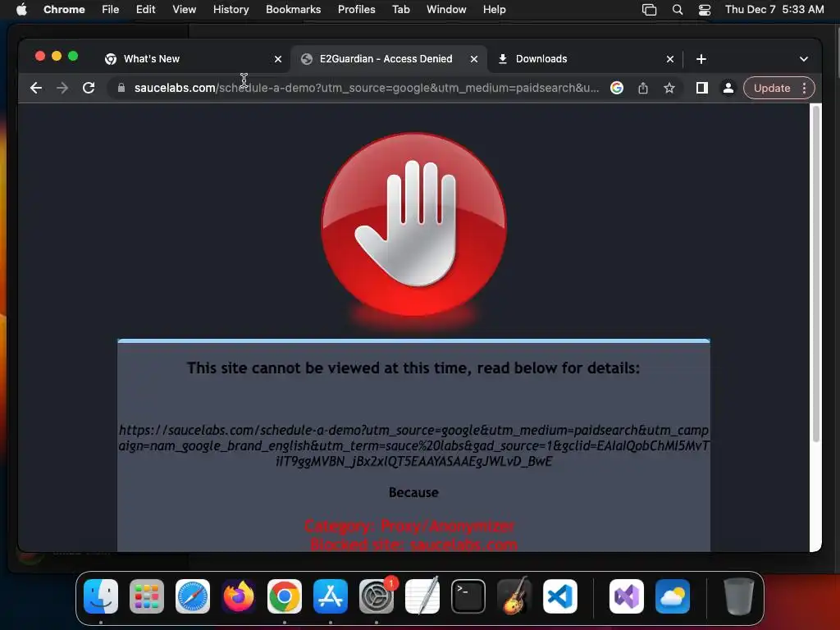This screenshot has height=630, width=840.
Task: Open the View menu
Action: (x=185, y=9)
